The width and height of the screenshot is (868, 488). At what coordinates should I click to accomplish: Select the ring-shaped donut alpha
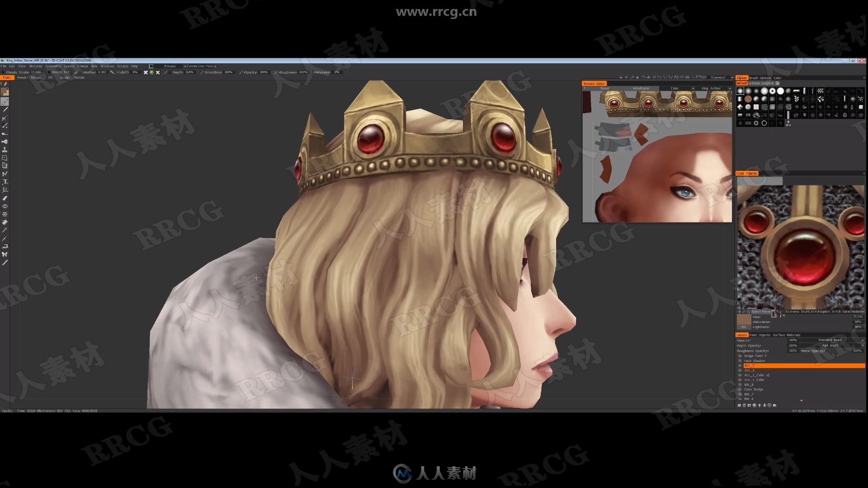point(772,91)
